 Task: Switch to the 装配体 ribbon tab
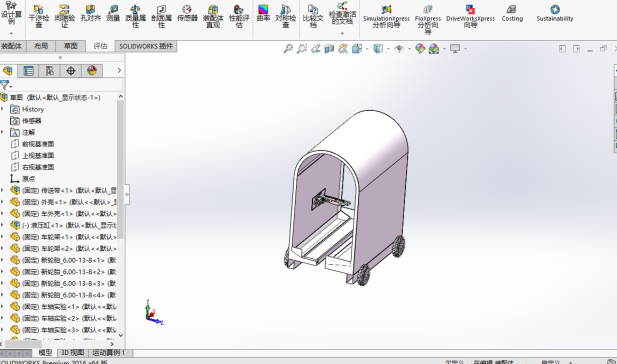click(x=12, y=46)
